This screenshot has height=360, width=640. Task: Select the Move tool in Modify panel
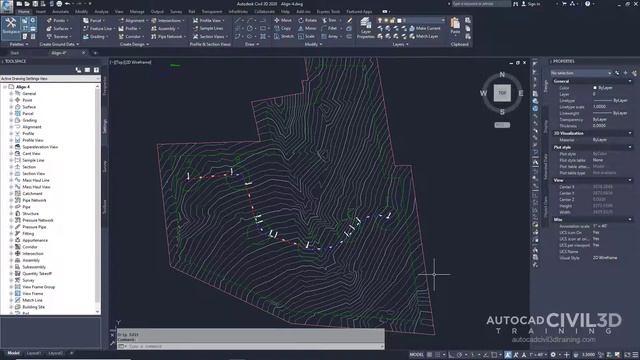tap(283, 20)
